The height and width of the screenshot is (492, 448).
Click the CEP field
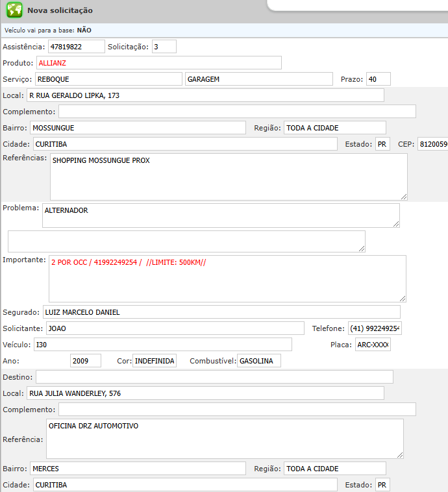point(432,144)
